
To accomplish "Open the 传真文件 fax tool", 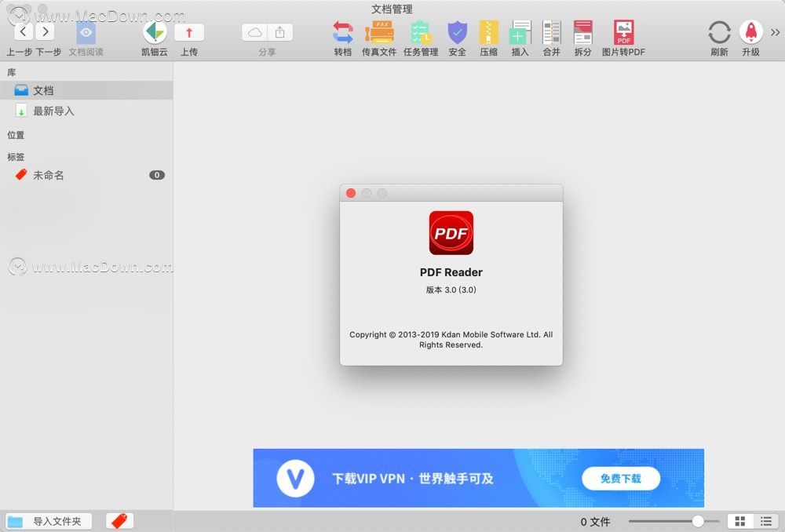I will click(x=379, y=32).
